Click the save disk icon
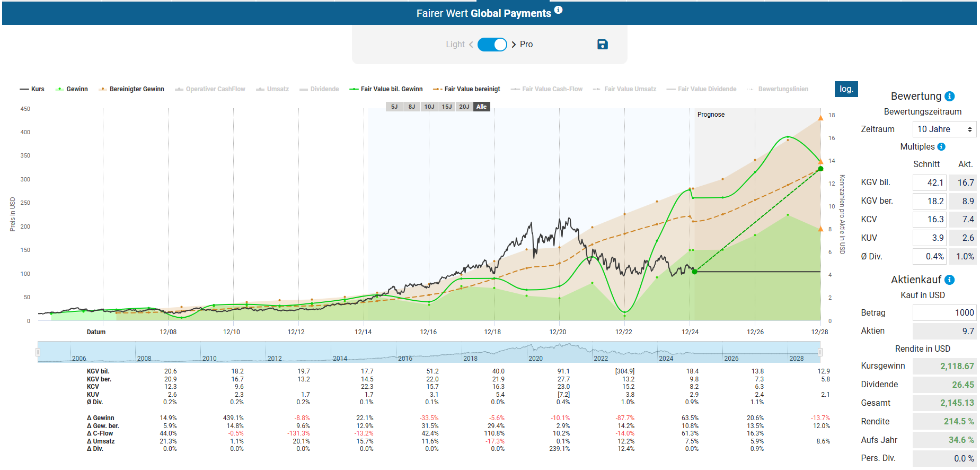Screen dimensions: 980x470 [x=602, y=45]
